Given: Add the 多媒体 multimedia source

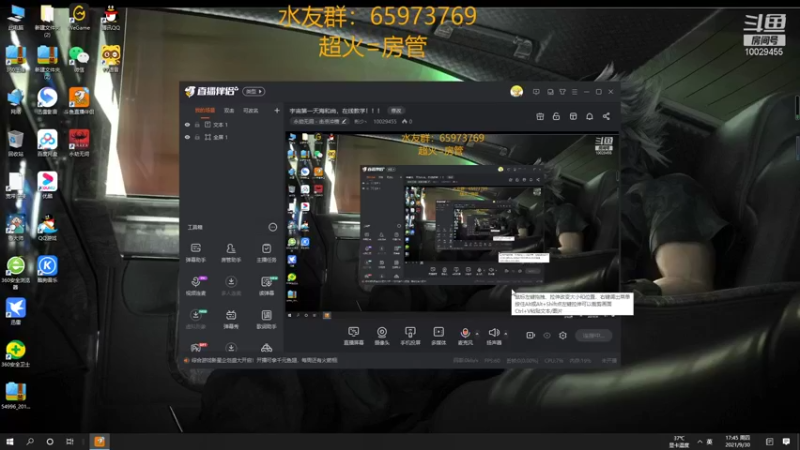Looking at the screenshot, I should point(438,336).
